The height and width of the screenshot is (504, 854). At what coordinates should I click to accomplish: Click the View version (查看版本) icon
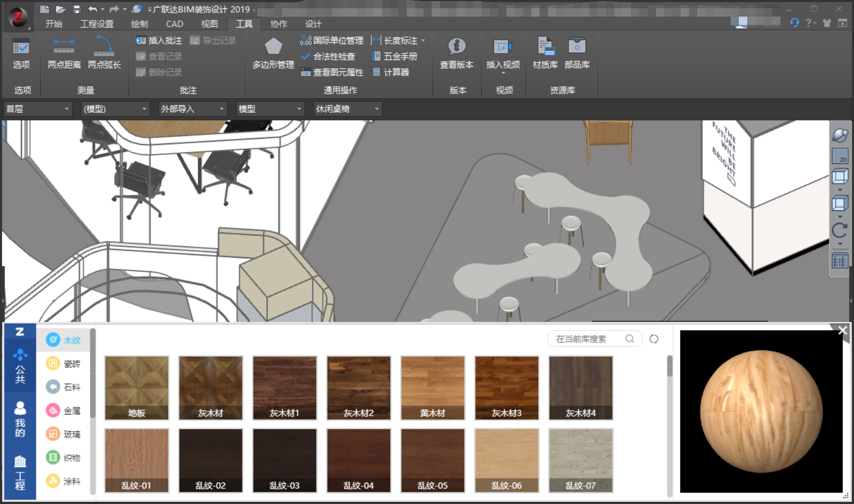coord(457,53)
